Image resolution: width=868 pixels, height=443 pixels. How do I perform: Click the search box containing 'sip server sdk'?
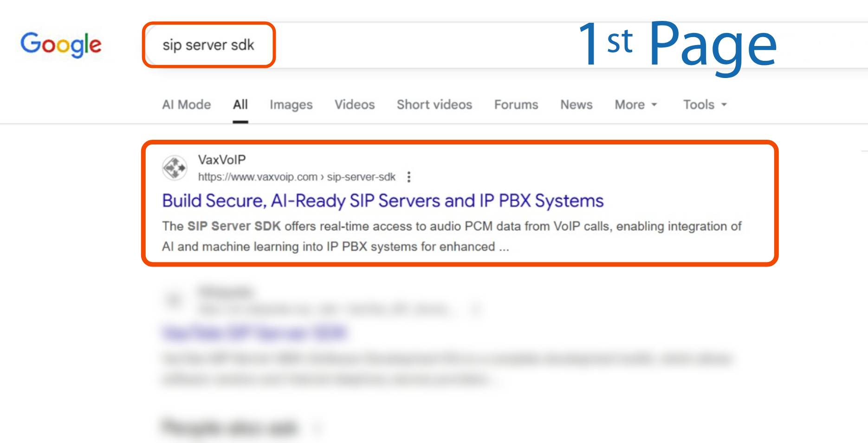pyautogui.click(x=209, y=45)
